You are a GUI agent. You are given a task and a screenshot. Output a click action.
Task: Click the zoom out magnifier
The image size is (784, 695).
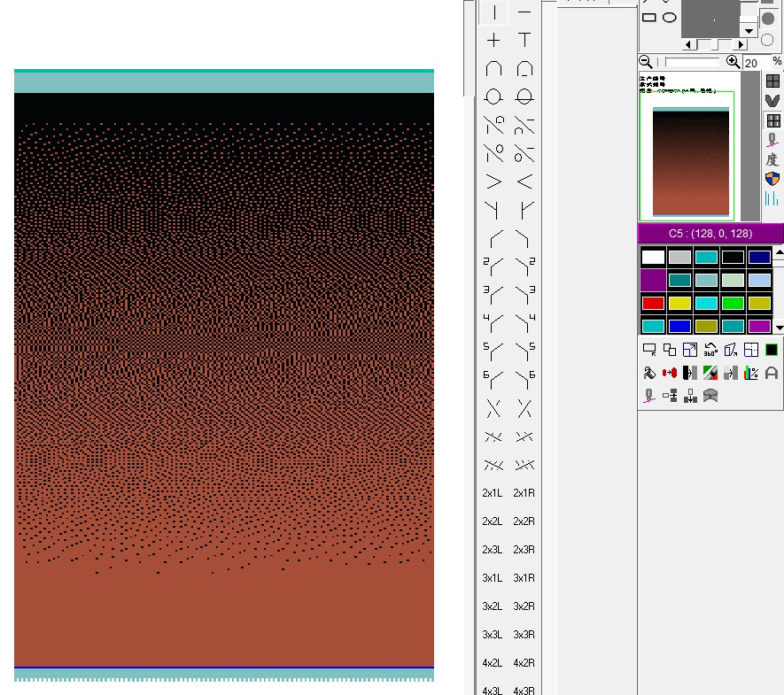coord(647,62)
